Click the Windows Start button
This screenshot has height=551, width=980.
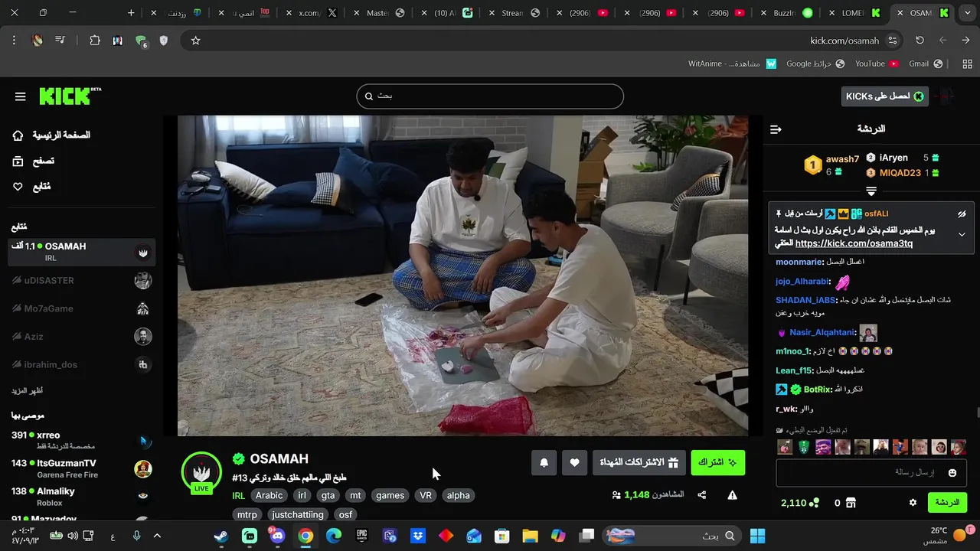[x=758, y=536]
